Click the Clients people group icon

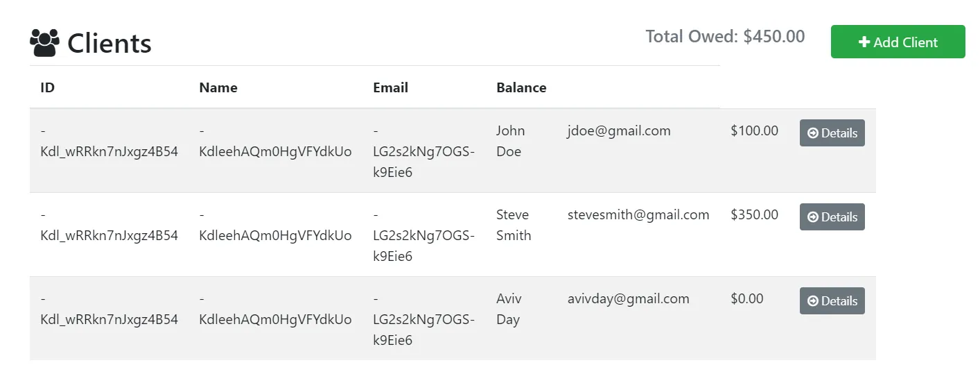click(x=45, y=43)
